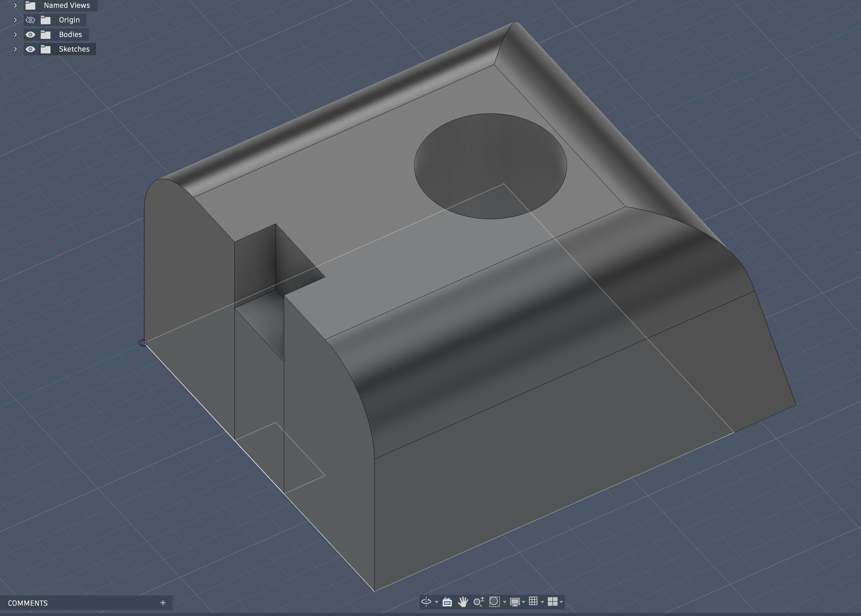Open the Display Settings dropdown arrow

(x=523, y=602)
